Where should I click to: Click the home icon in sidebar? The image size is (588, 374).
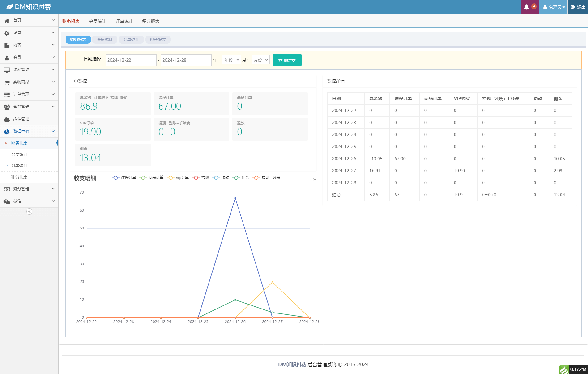click(x=7, y=20)
